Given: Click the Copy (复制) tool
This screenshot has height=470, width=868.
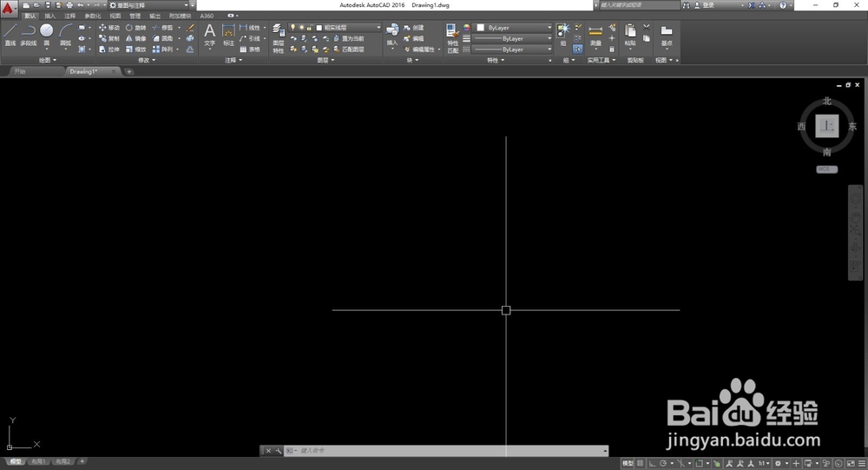Looking at the screenshot, I should 109,38.
